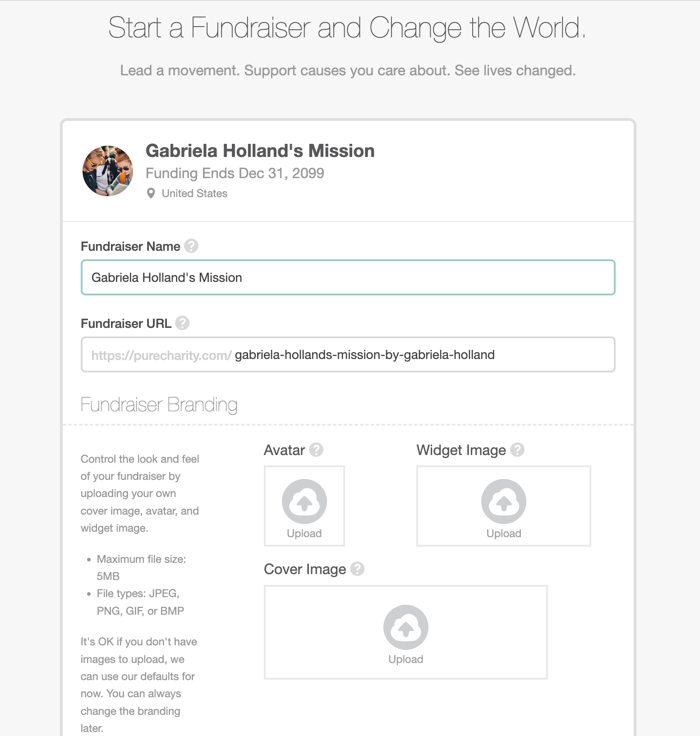This screenshot has height=736, width=700.
Task: Click the Upload text under Avatar
Action: point(304,534)
